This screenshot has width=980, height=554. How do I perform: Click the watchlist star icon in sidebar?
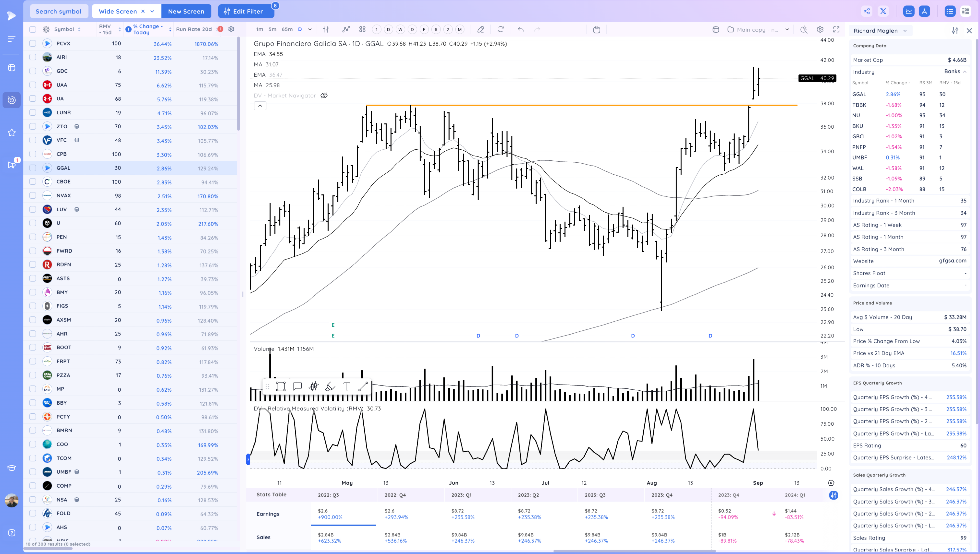[12, 132]
